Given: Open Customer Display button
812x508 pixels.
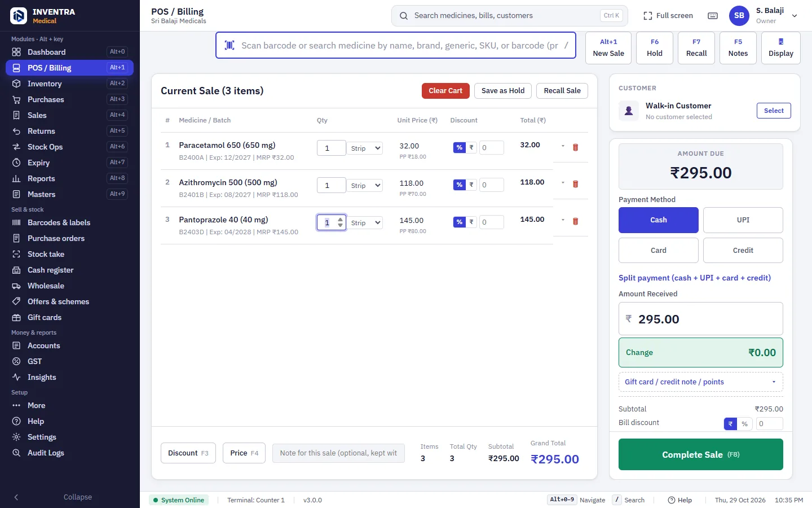Looking at the screenshot, I should pos(781,48).
